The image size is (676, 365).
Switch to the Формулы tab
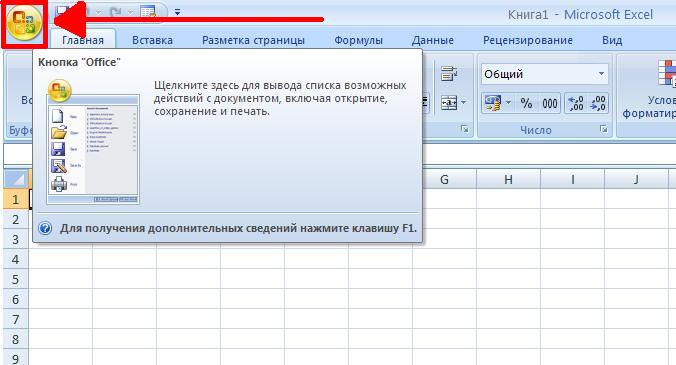click(358, 40)
